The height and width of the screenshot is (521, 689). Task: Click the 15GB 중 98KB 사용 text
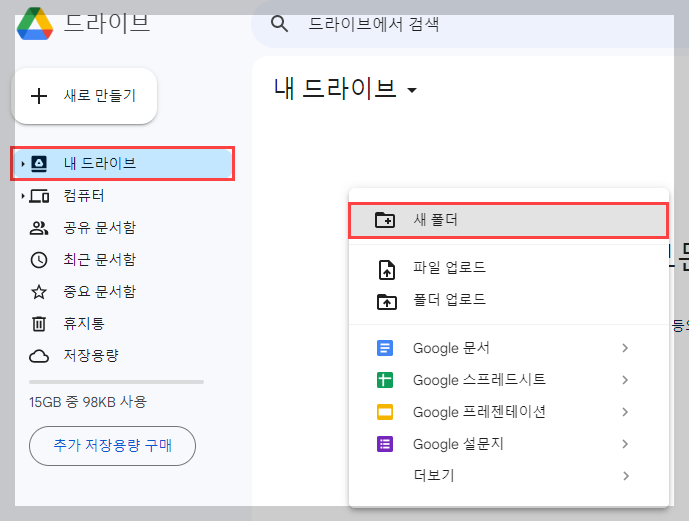(88, 402)
